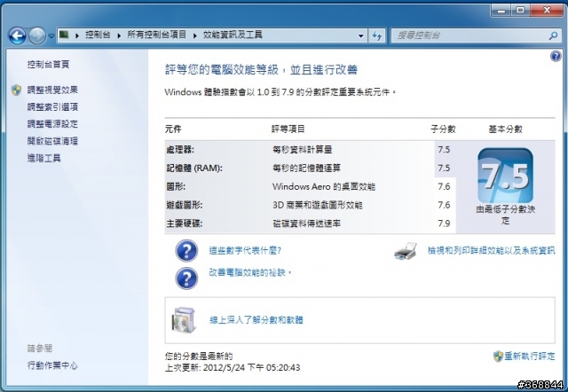Open 控制台首頁 in the sidebar
The image size is (568, 392).
pyautogui.click(x=48, y=65)
